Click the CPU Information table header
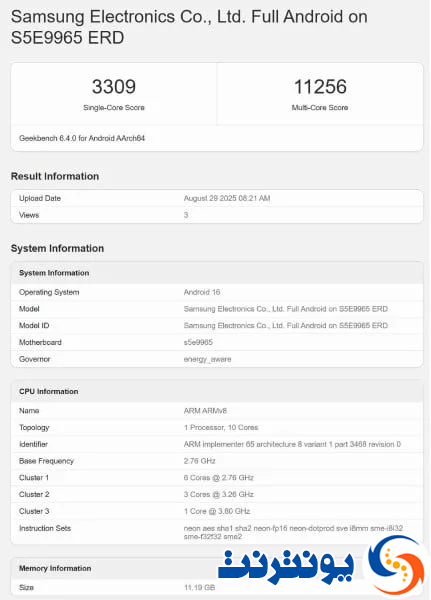 [217, 391]
